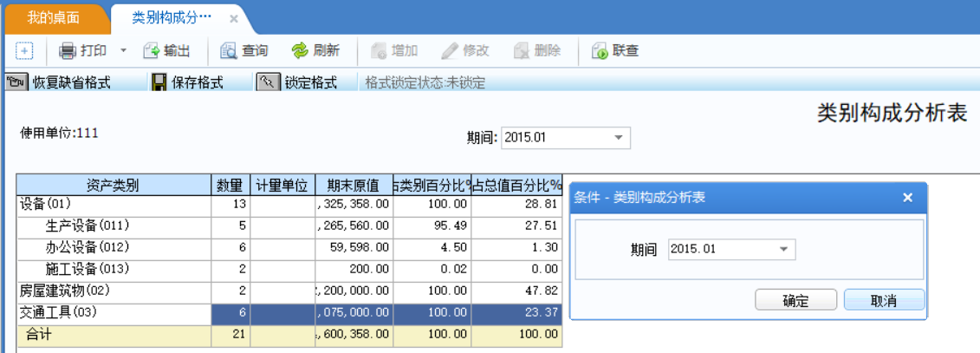Image resolution: width=980 pixels, height=353 pixels.
Task: Close the 条件 dialog with X
Action: [908, 198]
